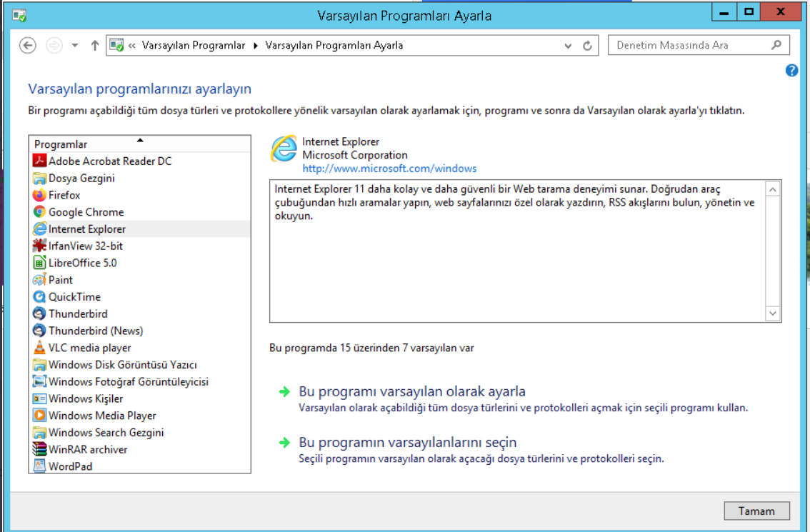The width and height of the screenshot is (810, 532).
Task: Click the Tamam button
Action: (756, 511)
